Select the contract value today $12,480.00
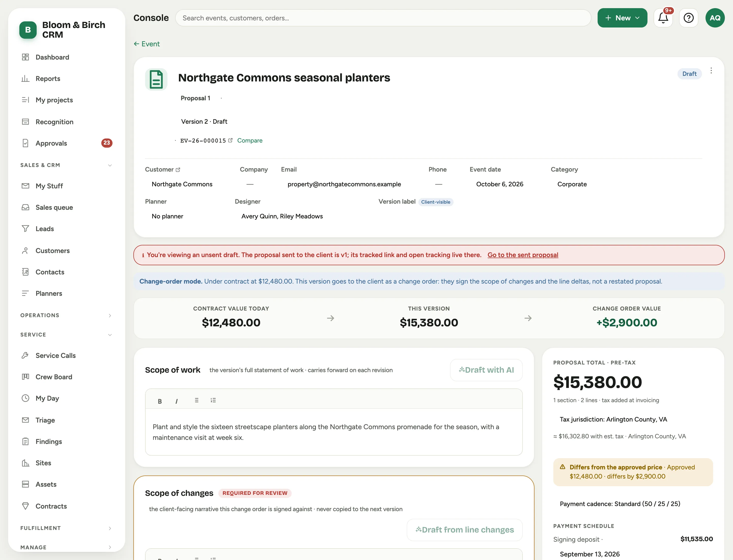The width and height of the screenshot is (733, 560). tap(231, 322)
